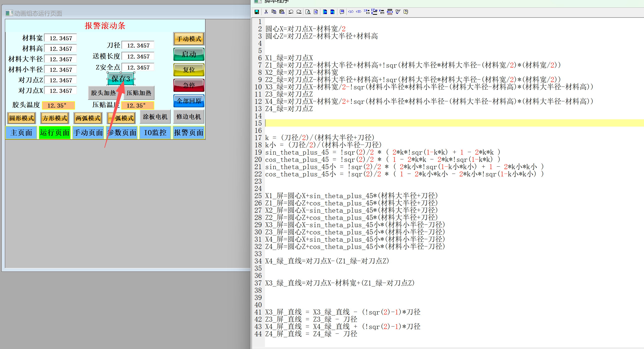
Task: Click script line 'X4_绿_直线=对刀点X-(Z1_绿-对刀点Z)'
Action: point(327,261)
